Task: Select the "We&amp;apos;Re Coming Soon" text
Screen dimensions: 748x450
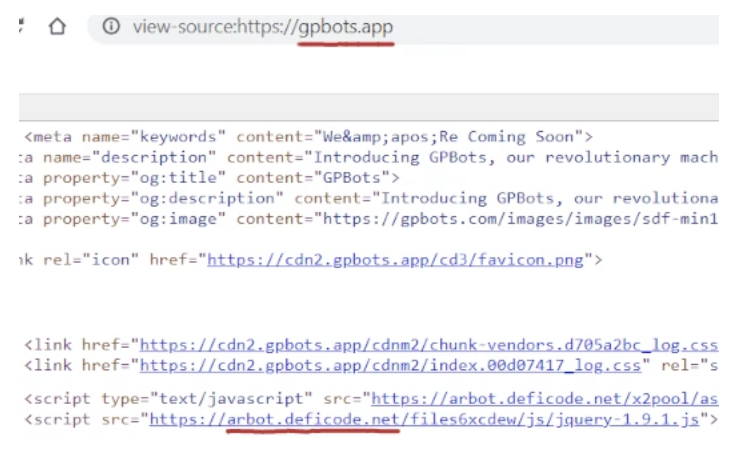Action: [x=448, y=137]
